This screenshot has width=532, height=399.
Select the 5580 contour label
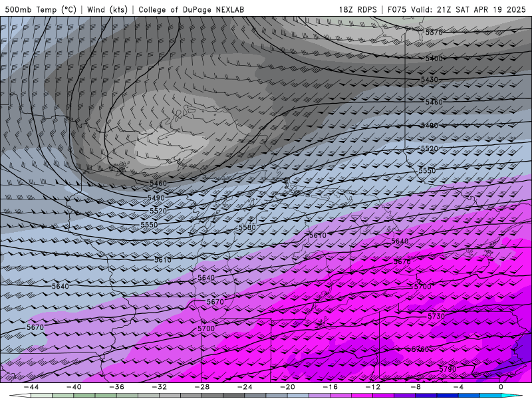[247, 227]
